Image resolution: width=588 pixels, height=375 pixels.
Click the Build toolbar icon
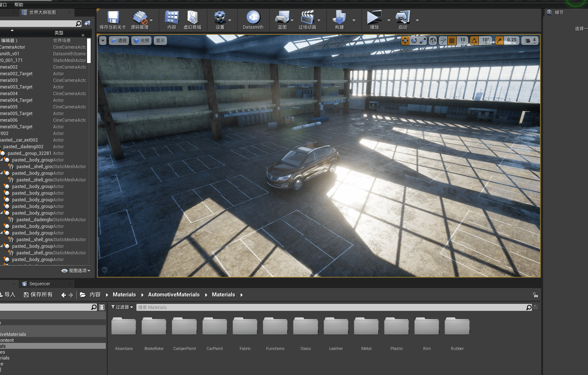point(339,17)
